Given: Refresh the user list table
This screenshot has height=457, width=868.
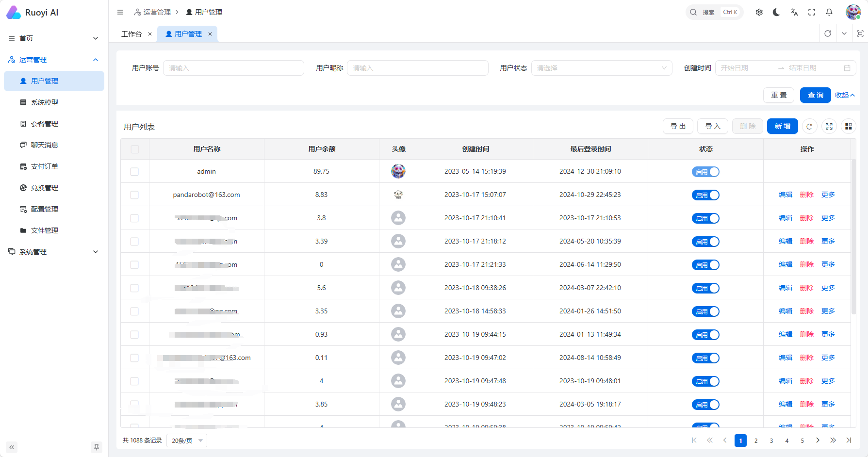Looking at the screenshot, I should [x=809, y=127].
